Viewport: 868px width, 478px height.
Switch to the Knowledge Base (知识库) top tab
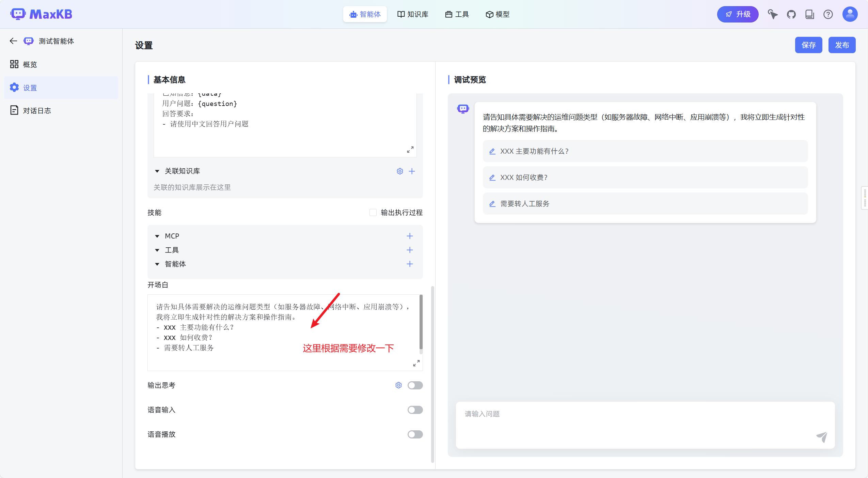[413, 14]
